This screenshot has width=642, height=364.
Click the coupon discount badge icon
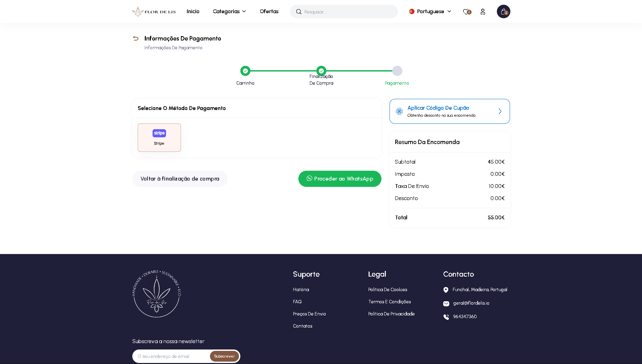(x=399, y=111)
